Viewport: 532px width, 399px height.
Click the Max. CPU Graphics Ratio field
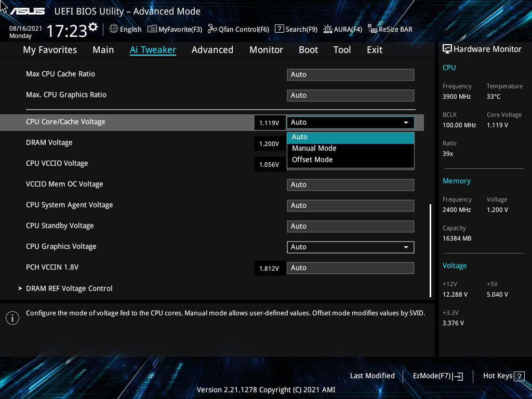pos(351,96)
